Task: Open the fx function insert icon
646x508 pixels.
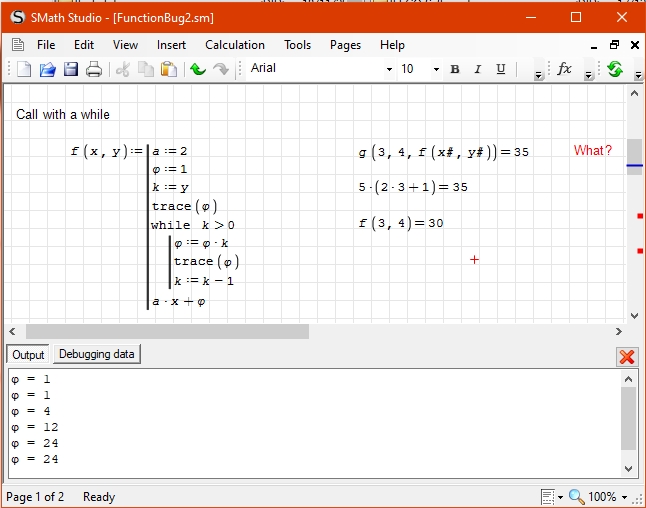Action: pos(564,69)
